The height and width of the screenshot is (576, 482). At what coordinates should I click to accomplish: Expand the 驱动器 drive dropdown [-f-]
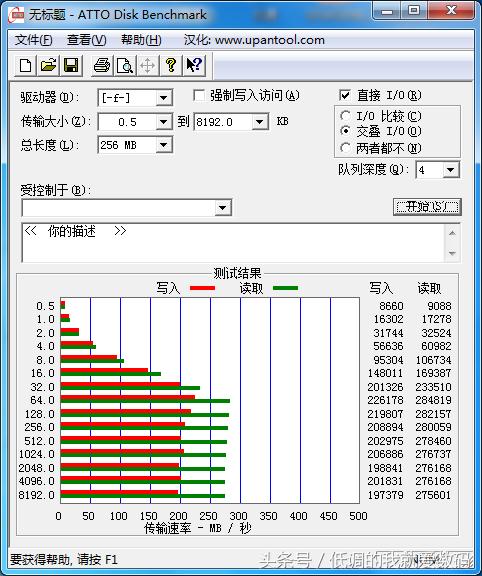coord(163,98)
